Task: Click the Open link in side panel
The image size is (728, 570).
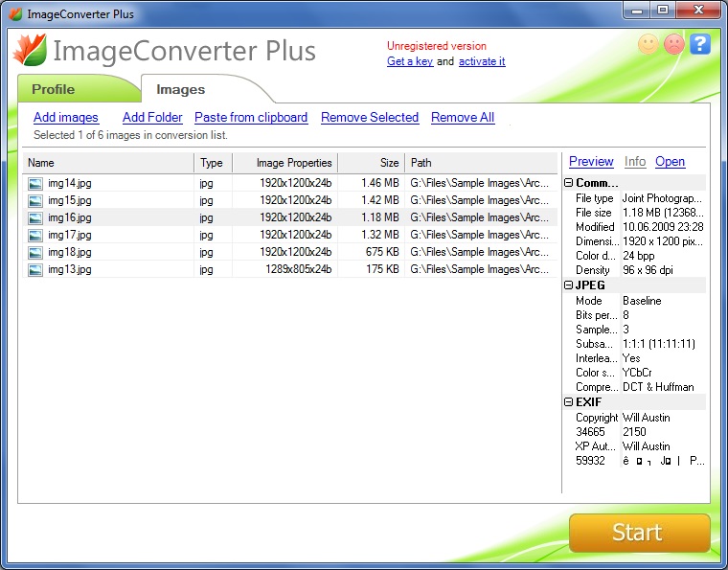Action: click(x=670, y=162)
